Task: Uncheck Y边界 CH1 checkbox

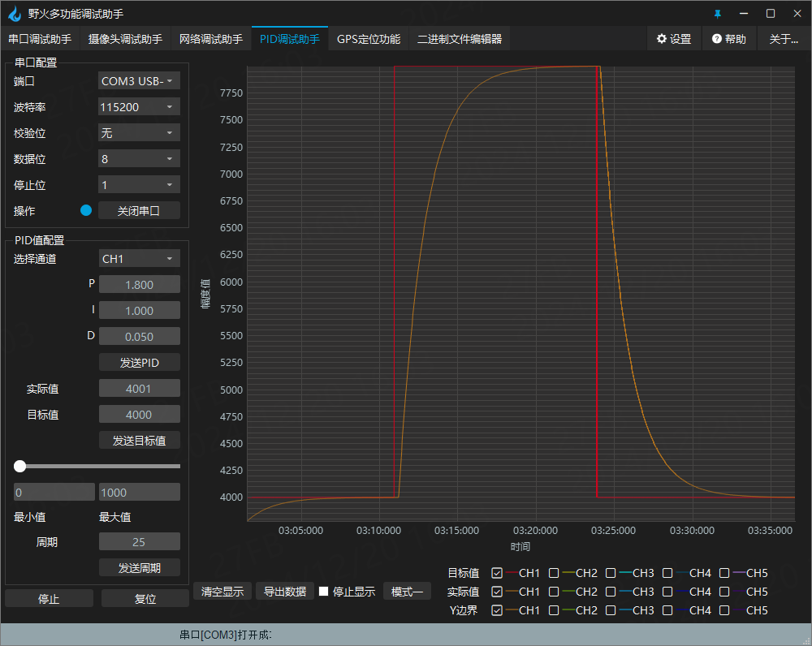Action: tap(497, 610)
